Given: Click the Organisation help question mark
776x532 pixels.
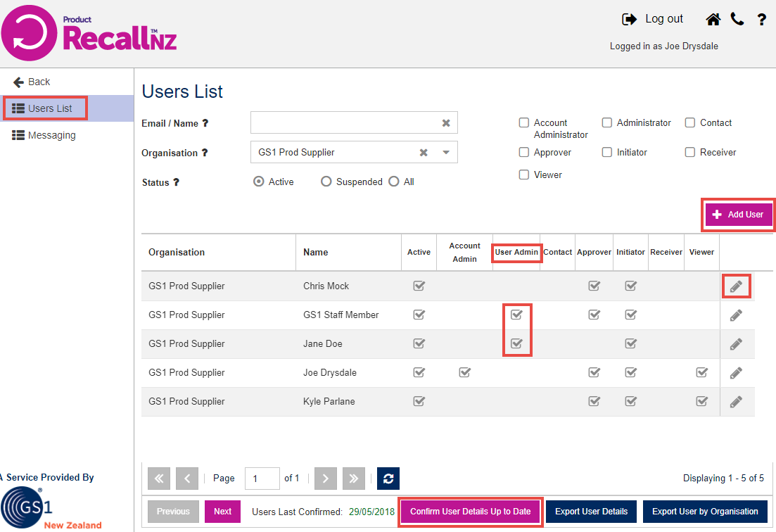Looking at the screenshot, I should point(205,153).
